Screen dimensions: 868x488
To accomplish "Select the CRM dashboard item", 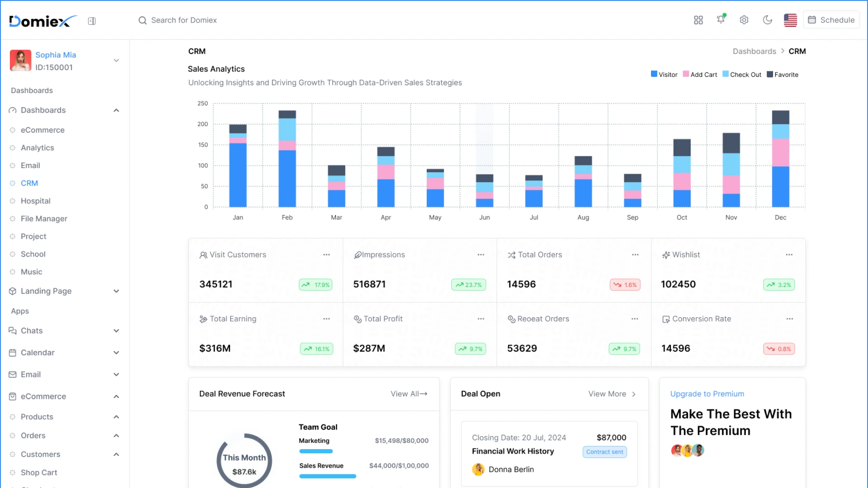I will (29, 183).
